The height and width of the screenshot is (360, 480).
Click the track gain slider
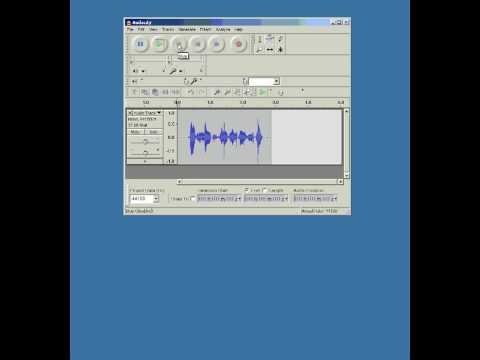(x=145, y=142)
